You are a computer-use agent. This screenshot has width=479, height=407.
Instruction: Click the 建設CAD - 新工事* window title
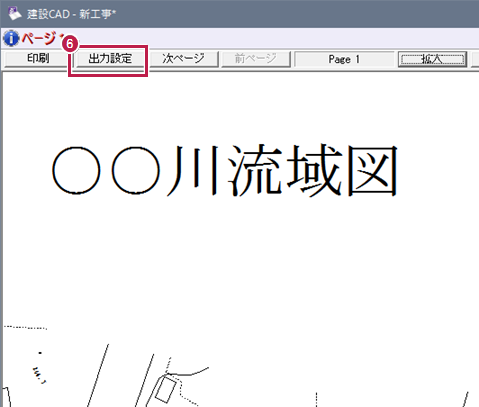pos(71,14)
